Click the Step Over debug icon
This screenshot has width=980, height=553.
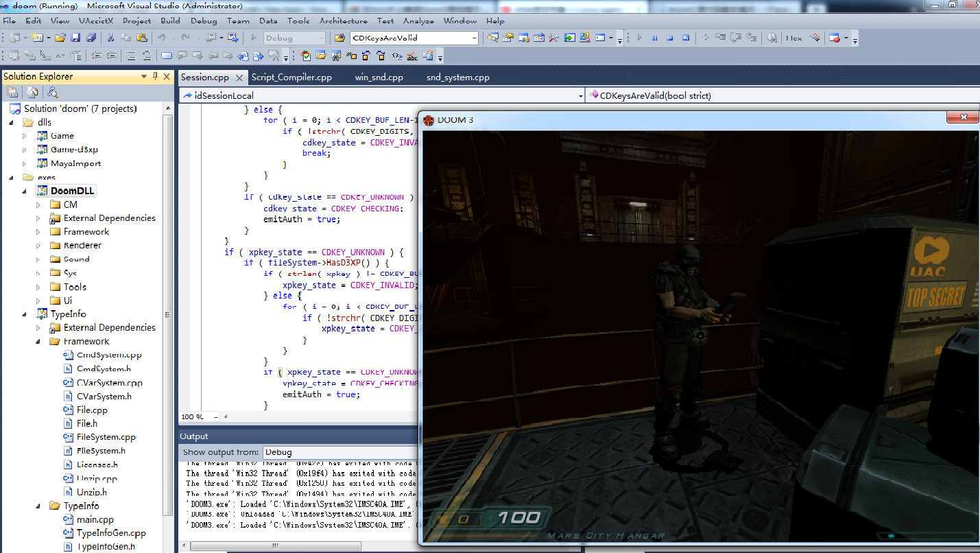736,38
